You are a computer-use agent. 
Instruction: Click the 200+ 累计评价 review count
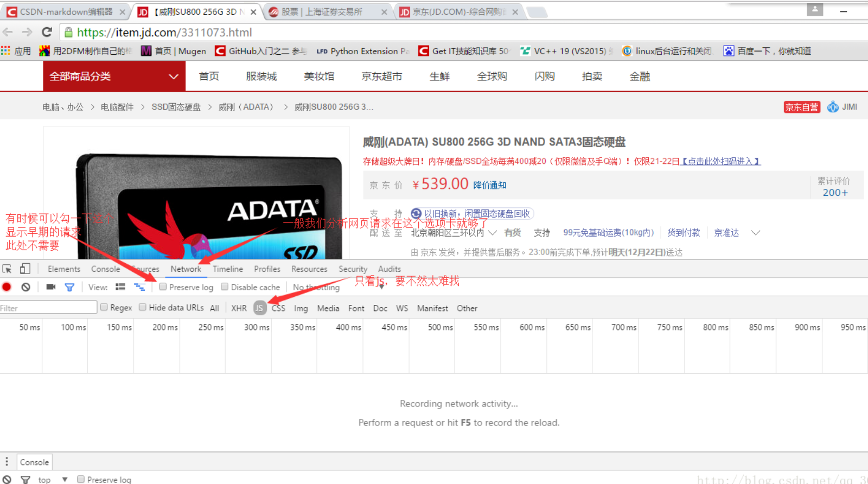[x=835, y=193]
